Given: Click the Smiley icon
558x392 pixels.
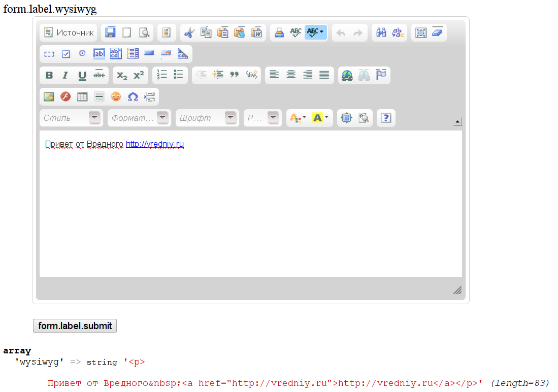Looking at the screenshot, I should click(116, 96).
